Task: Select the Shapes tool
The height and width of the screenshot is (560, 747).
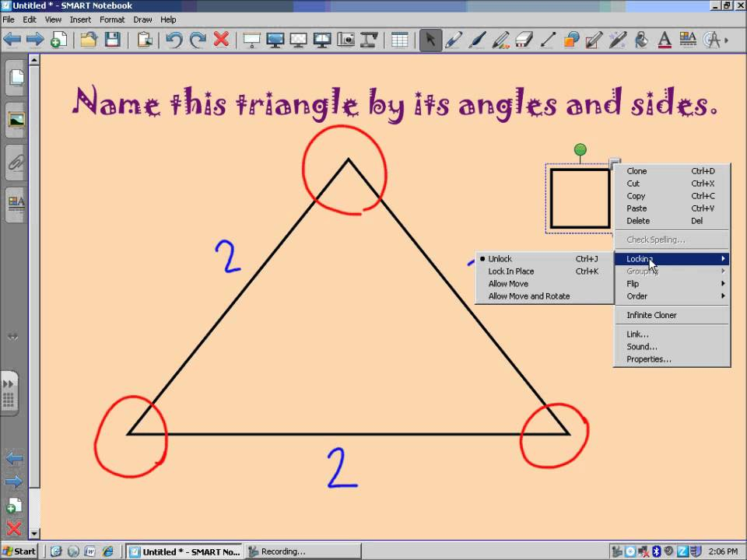Action: (570, 40)
